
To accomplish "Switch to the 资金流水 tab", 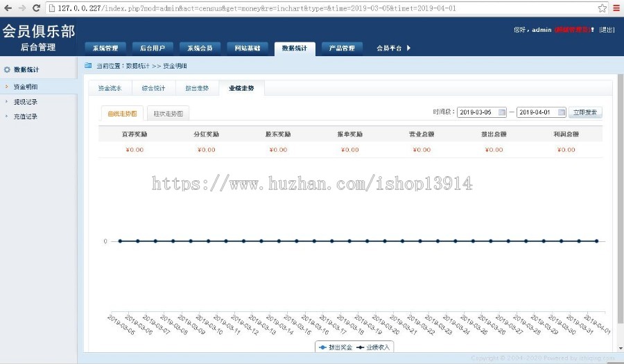I will (x=110, y=88).
